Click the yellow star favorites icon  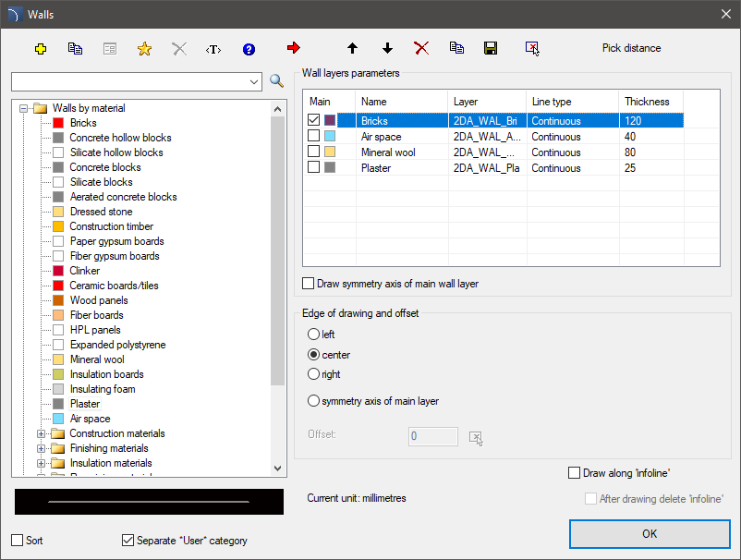coord(144,48)
